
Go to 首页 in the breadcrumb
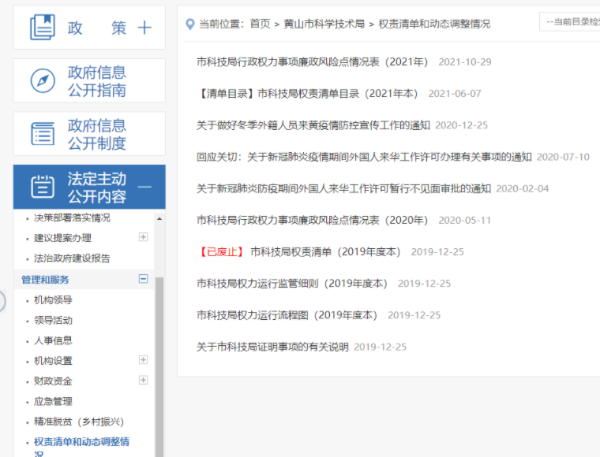[x=260, y=22]
